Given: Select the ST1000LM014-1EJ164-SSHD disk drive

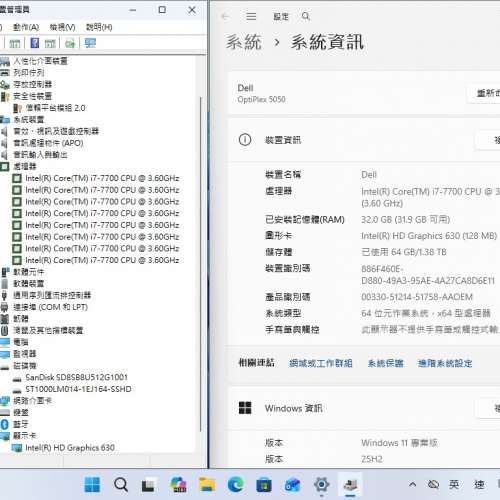Looking at the screenshot, I should pos(78,389).
